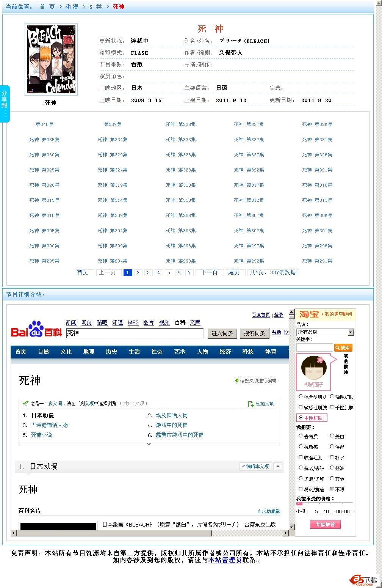This screenshot has width=382, height=588.
Task: Choose 控油 radio option
Action: tap(332, 468)
